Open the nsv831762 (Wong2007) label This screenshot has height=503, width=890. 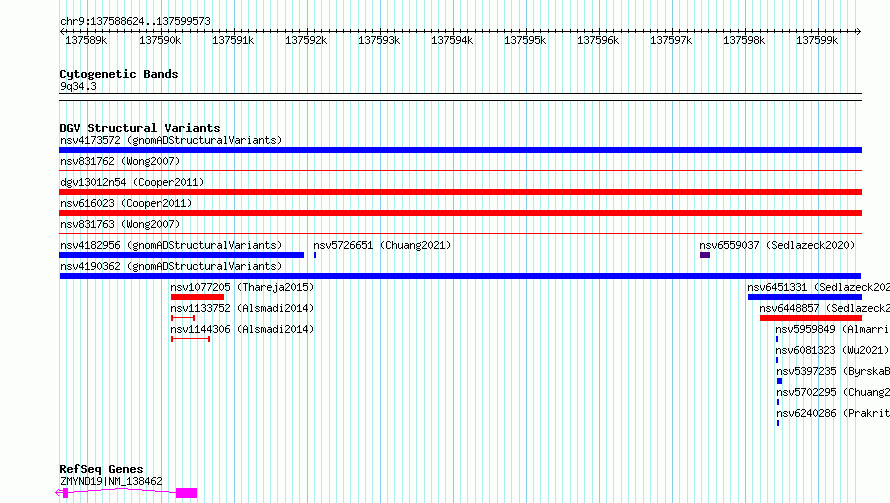(120, 161)
